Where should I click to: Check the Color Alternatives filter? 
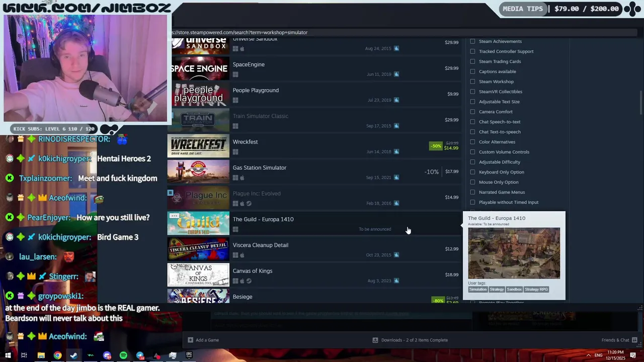click(x=472, y=142)
